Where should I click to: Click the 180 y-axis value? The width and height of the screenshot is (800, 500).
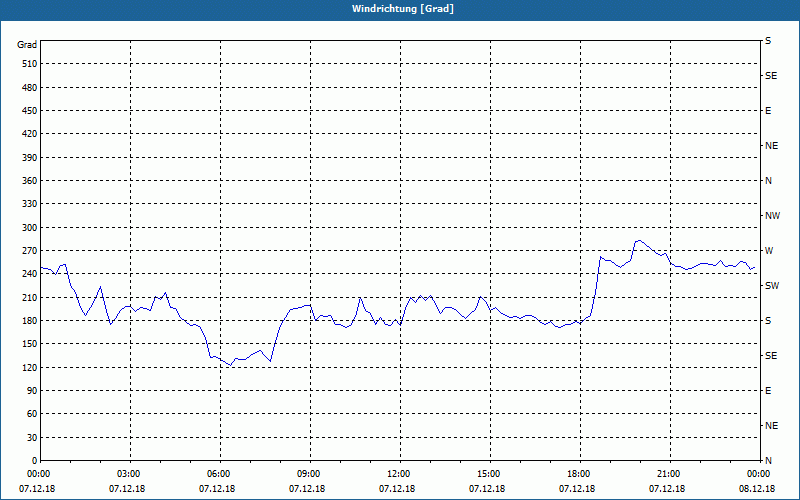click(30, 321)
